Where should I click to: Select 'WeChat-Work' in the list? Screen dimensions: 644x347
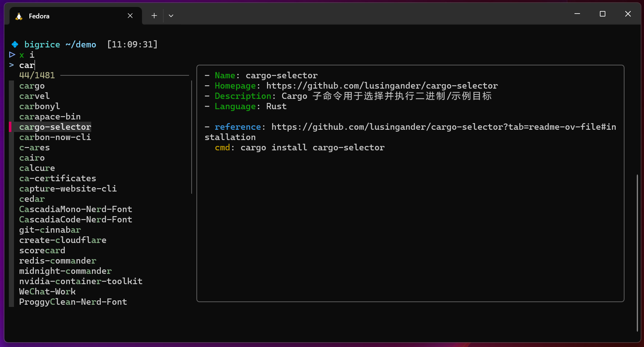pos(47,292)
